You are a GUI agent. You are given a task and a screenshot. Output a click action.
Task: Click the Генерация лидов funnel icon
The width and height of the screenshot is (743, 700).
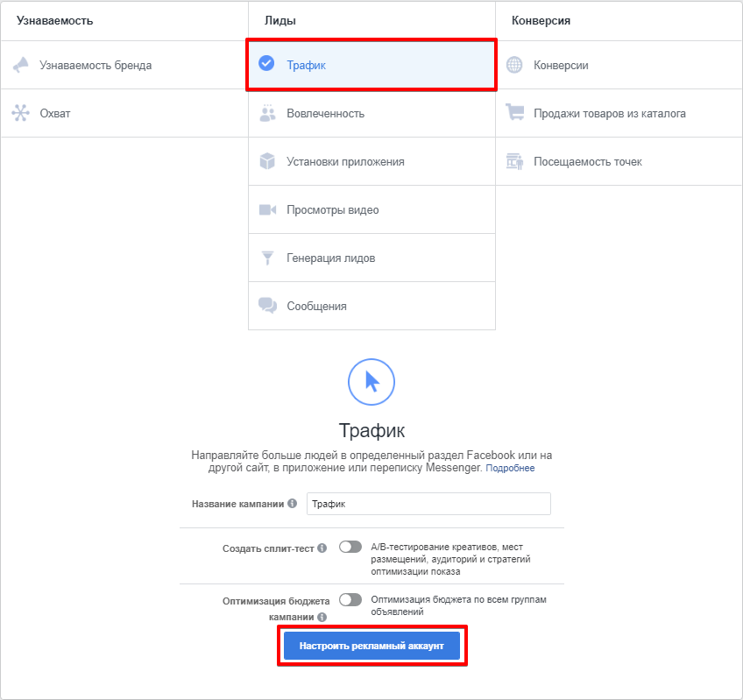click(x=267, y=258)
